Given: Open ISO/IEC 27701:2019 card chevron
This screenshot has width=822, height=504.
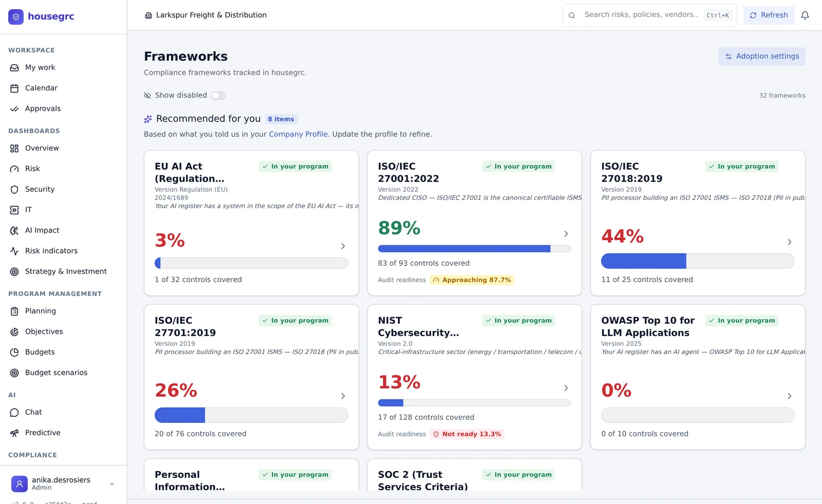Looking at the screenshot, I should click(x=343, y=396).
